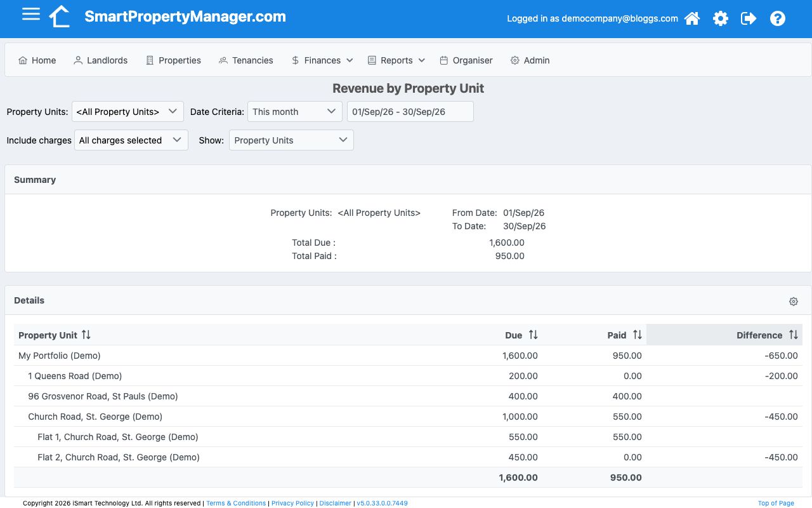Open the Landlords nav item
Image resolution: width=812 pixels, height=508 pixels.
click(101, 60)
